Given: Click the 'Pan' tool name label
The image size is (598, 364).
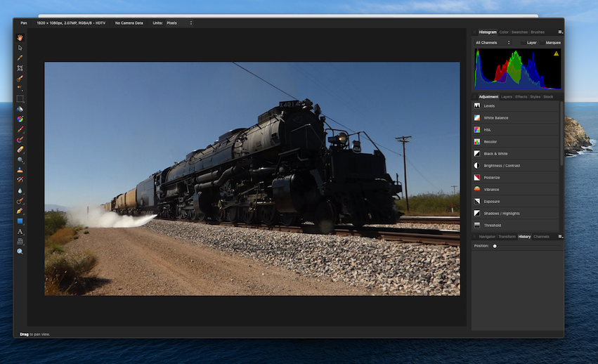Looking at the screenshot, I should click(x=24, y=23).
